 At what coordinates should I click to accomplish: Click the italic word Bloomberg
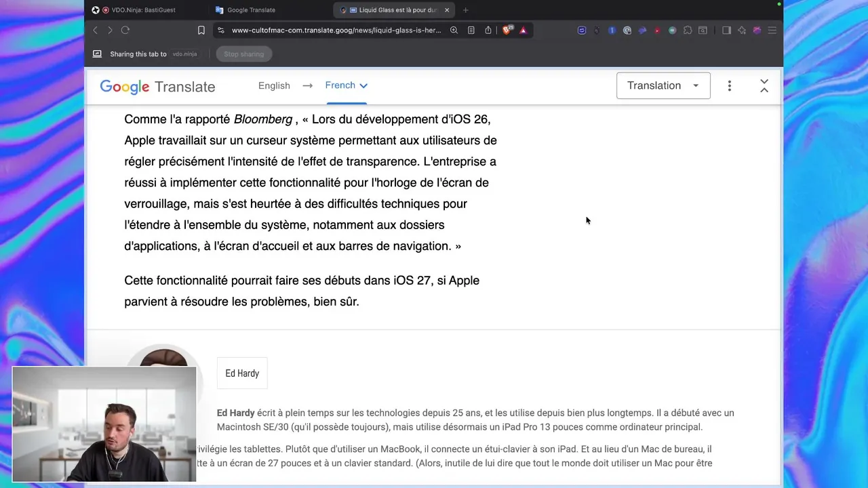263,119
